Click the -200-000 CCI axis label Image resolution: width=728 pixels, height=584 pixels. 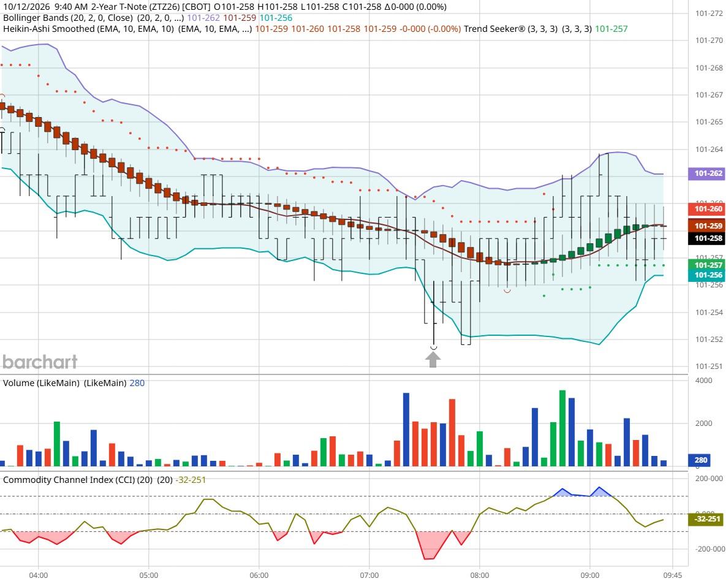pos(710,549)
